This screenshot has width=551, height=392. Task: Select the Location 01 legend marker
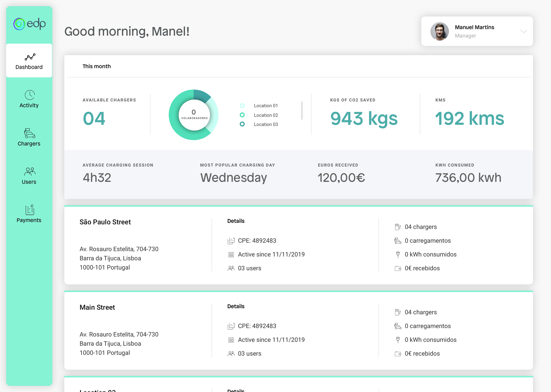242,106
